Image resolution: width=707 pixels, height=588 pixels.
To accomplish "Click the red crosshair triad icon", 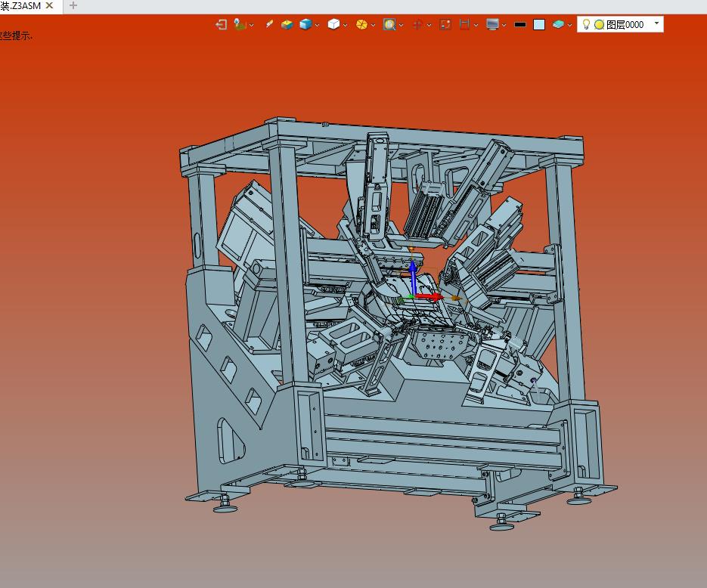I will [417, 24].
